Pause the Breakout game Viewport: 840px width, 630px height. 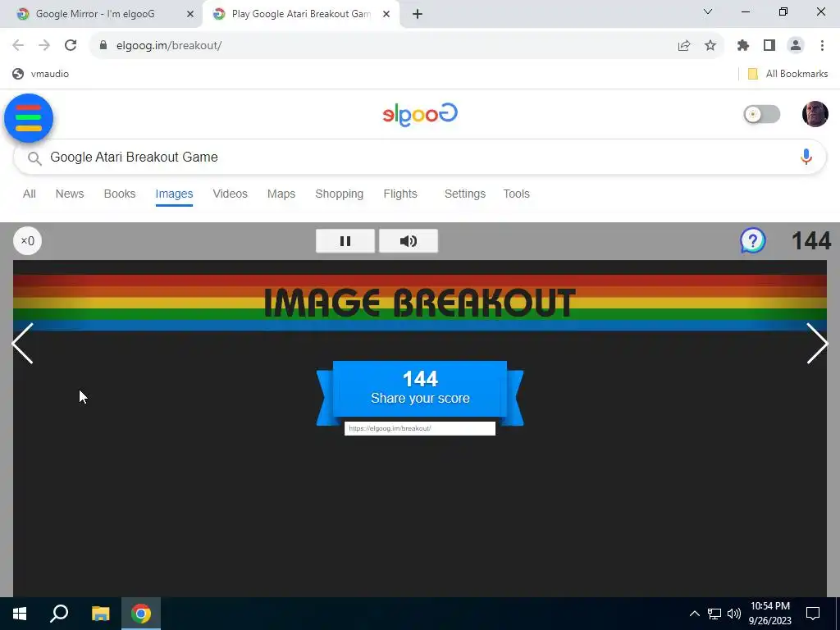[x=345, y=241]
